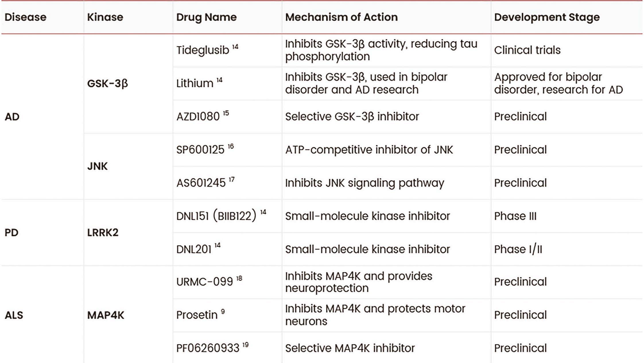Click the DNL151 (BIIB122) drug name
Viewport: 644px width, 363px height.
(x=216, y=216)
